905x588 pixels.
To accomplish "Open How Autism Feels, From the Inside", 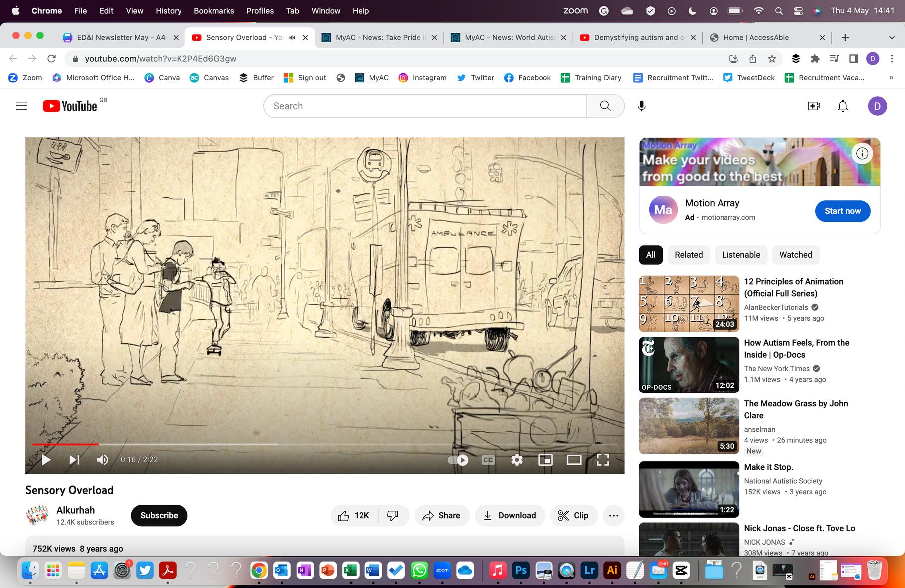I will [x=796, y=349].
